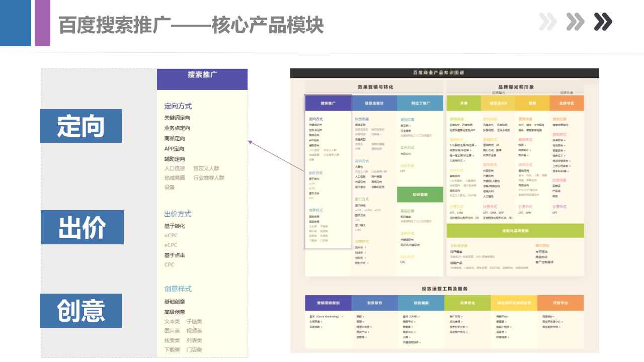This screenshot has width=644, height=362.
Task: Click 辅助定向 in the enlarged panel
Action: 175,159
